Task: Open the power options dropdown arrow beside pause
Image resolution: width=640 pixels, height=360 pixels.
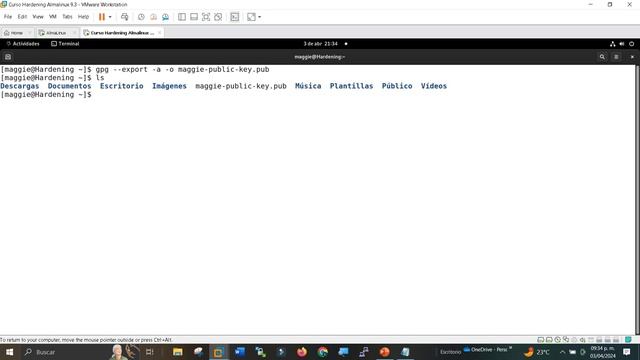Action: click(110, 17)
